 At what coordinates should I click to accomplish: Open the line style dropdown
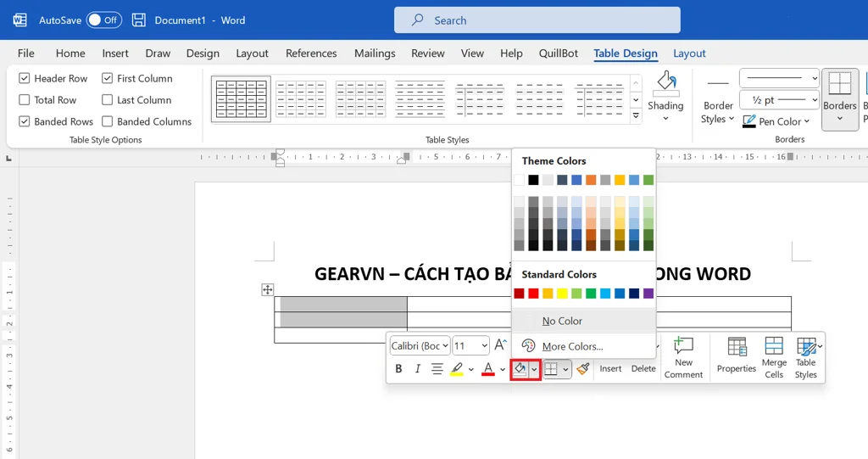779,78
